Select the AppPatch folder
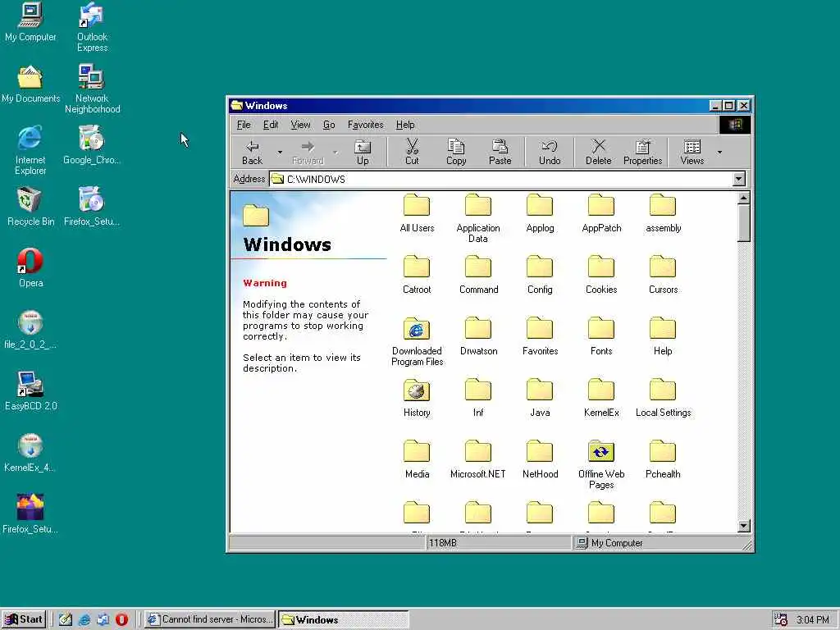This screenshot has width=840, height=630. click(601, 213)
